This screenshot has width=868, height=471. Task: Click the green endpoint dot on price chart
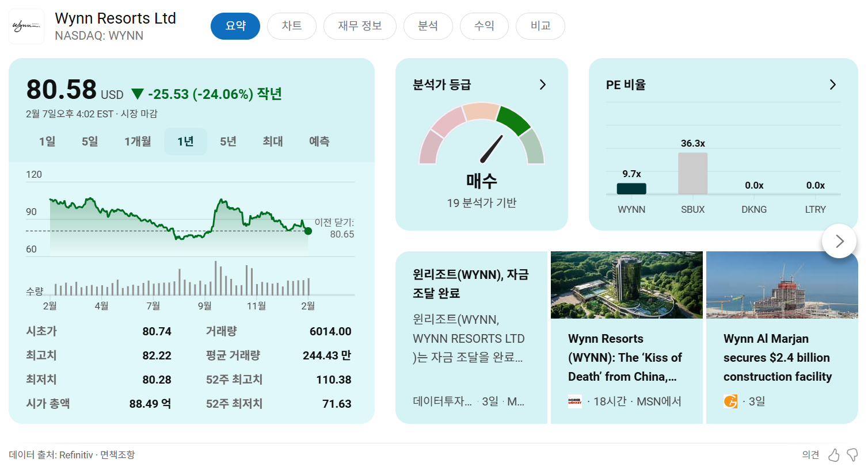click(308, 231)
